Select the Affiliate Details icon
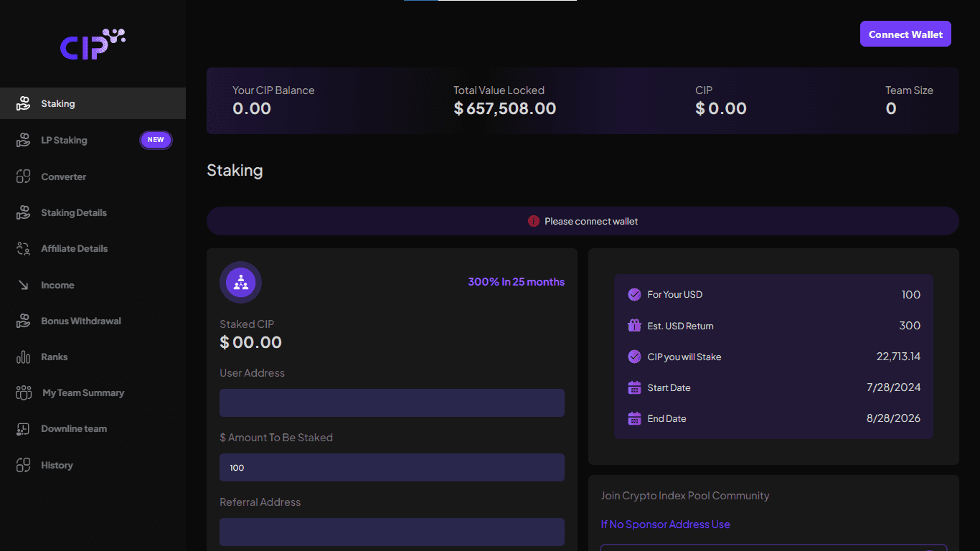This screenshot has height=551, width=980. [23, 248]
